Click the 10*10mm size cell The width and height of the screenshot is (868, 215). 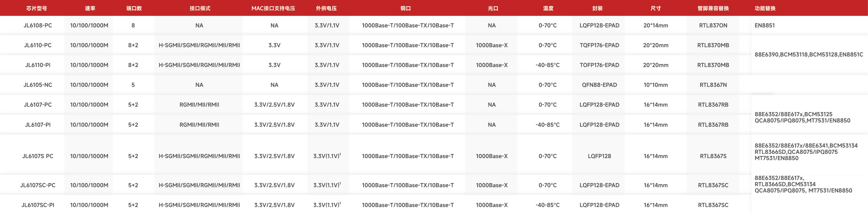(655, 85)
